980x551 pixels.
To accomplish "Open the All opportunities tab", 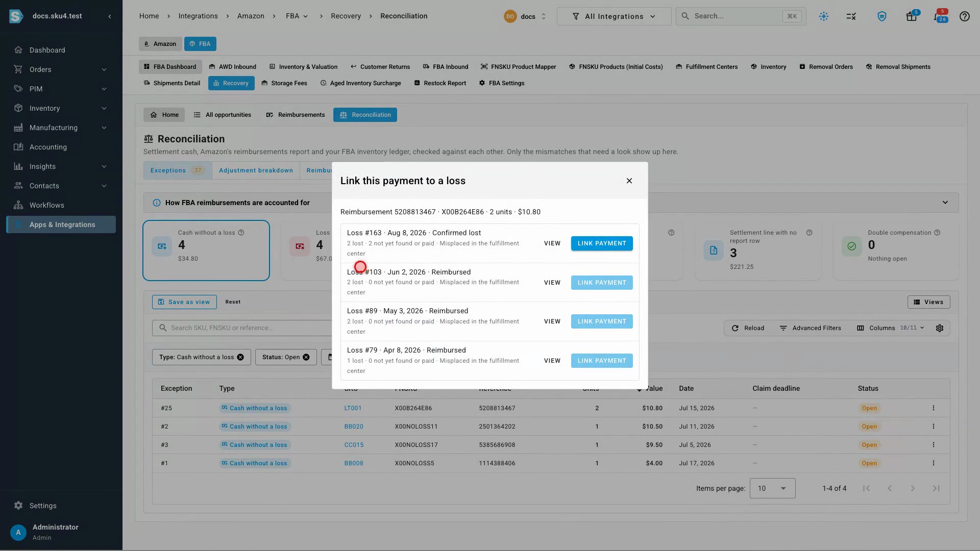I will coord(223,115).
